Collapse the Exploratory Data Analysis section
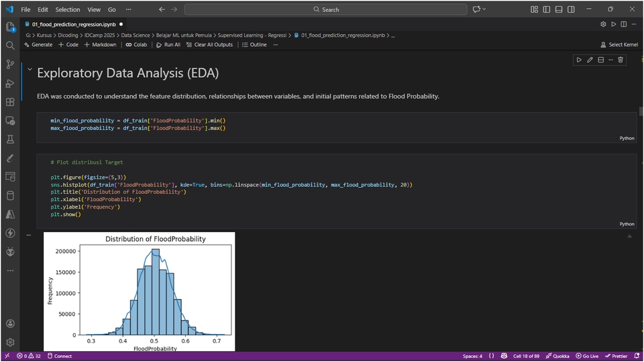 pyautogui.click(x=30, y=69)
